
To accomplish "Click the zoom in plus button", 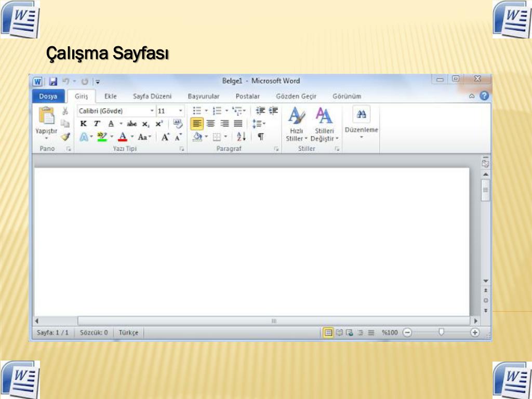I will click(475, 332).
